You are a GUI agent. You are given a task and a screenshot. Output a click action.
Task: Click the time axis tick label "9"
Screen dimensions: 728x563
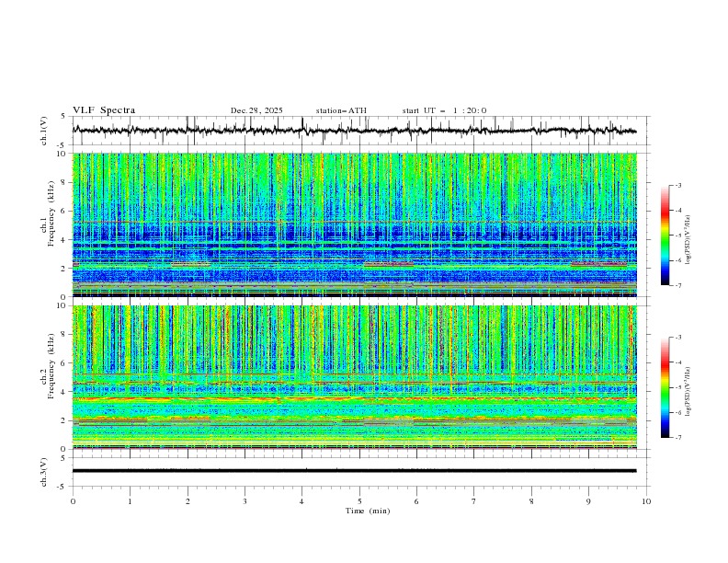(x=588, y=501)
